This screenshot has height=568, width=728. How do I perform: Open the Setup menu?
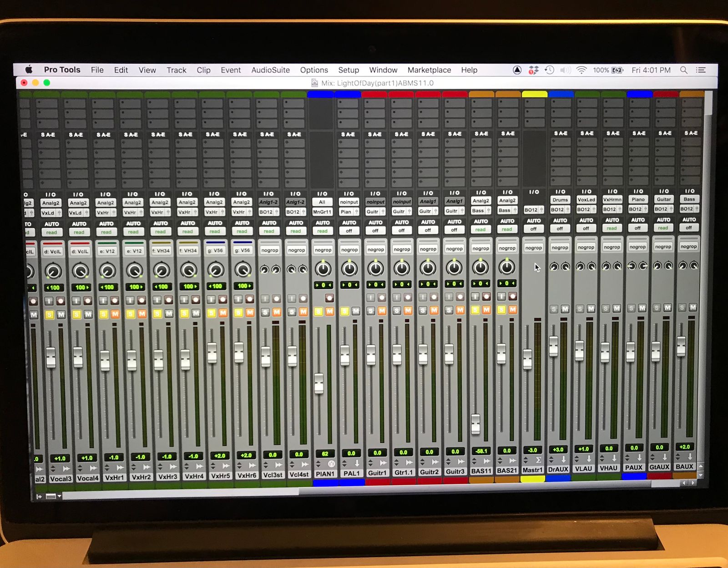tap(348, 70)
